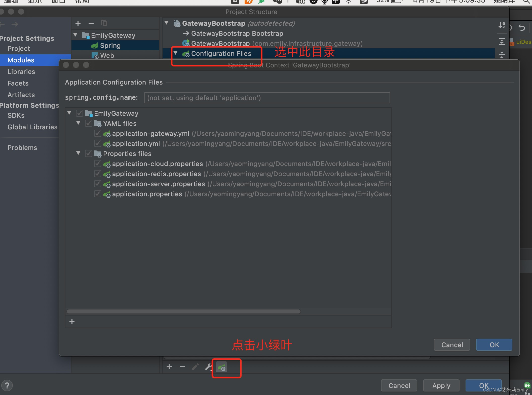This screenshot has height=395, width=532.
Task: Click the sort alphabetically icon at top right
Action: [502, 25]
